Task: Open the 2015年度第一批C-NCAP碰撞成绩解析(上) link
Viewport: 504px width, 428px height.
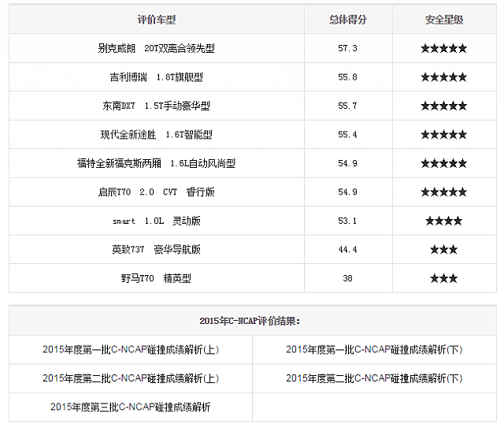Action: 131,349
